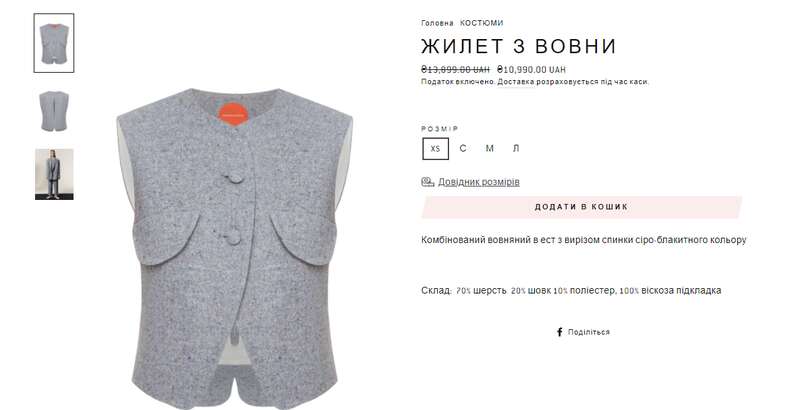This screenshot has width=800, height=410.
Task: Open the large grey vest product image
Action: point(234,248)
